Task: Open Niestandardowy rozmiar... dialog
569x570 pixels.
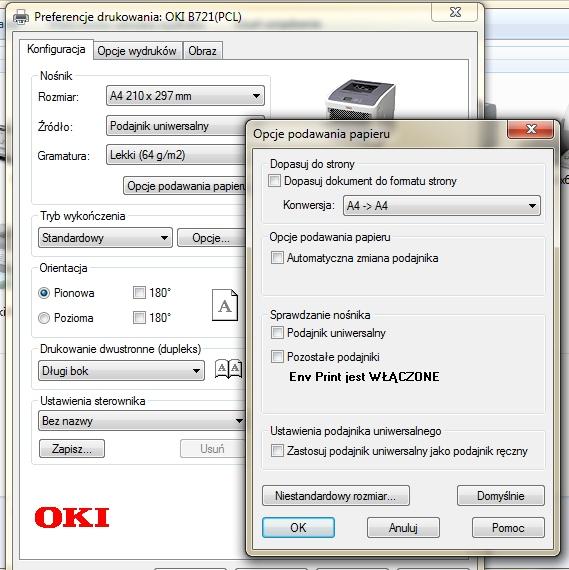Action: [x=336, y=496]
